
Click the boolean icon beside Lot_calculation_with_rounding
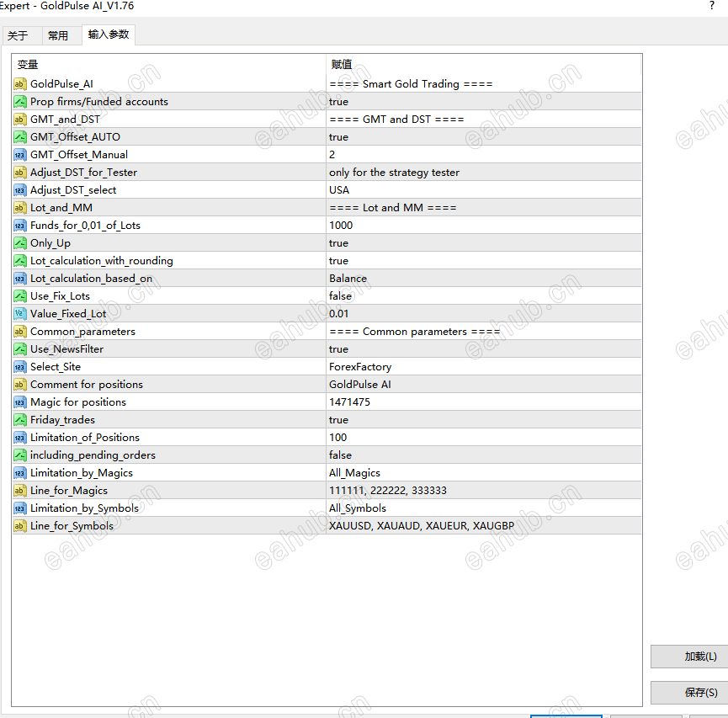[x=19, y=261]
